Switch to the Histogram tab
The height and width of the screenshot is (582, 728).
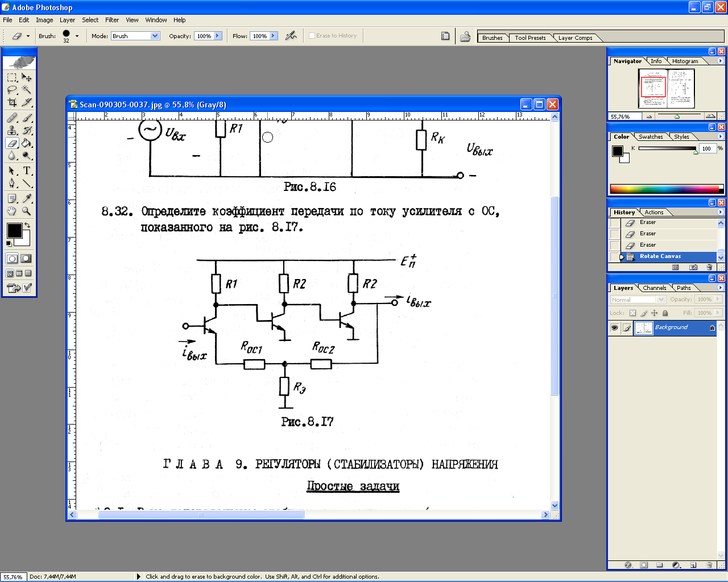685,61
